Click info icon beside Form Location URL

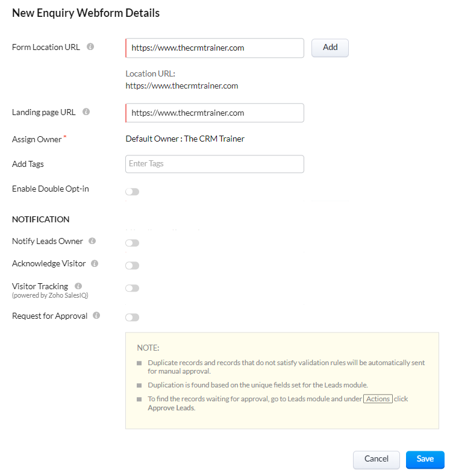[x=90, y=46]
